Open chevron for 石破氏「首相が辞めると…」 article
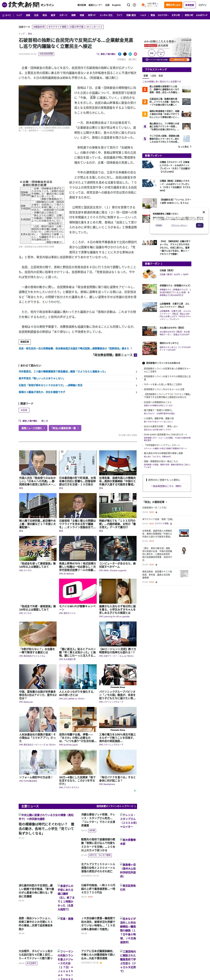The width and height of the screenshot is (210, 980). pos(136,385)
